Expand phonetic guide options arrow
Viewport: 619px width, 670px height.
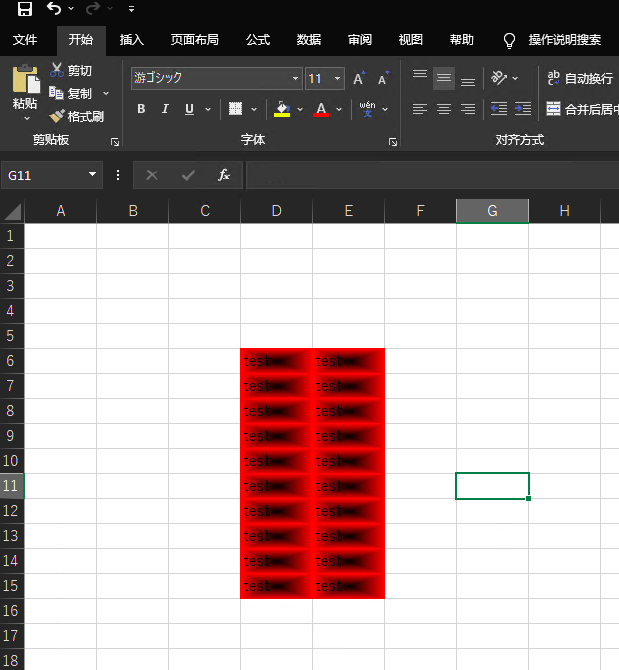tap(385, 109)
